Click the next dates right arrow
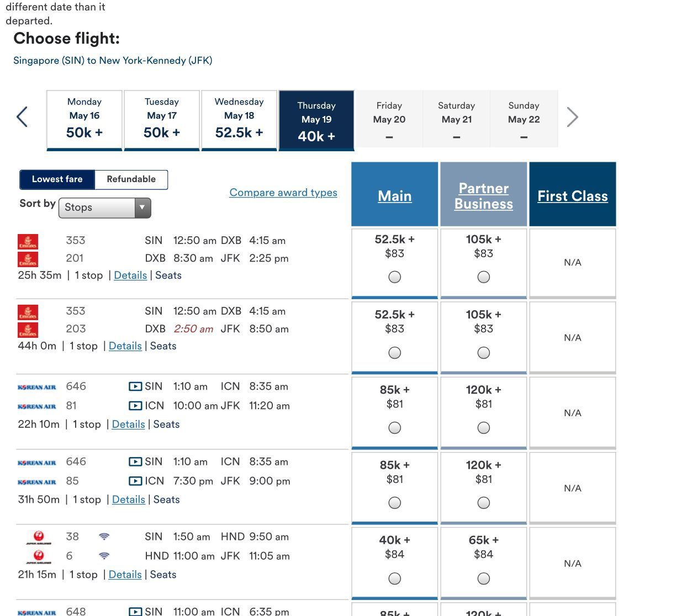676x616 pixels. [572, 117]
